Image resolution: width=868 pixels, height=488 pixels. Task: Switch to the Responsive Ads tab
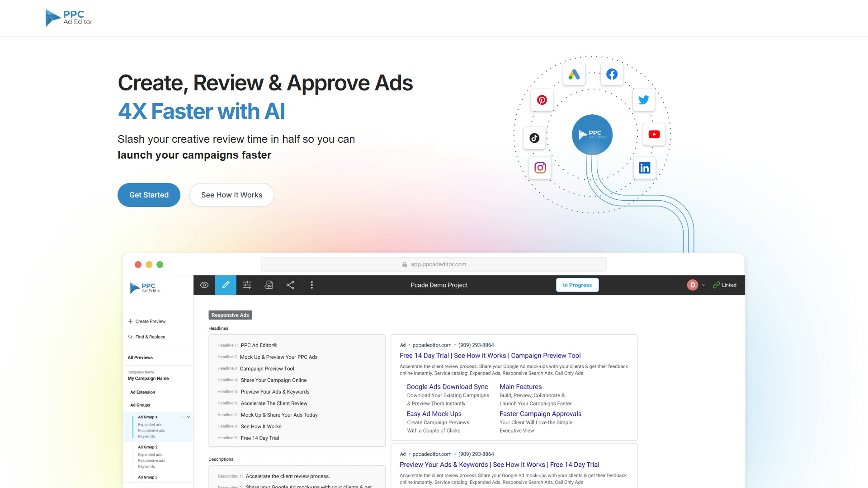click(x=230, y=315)
